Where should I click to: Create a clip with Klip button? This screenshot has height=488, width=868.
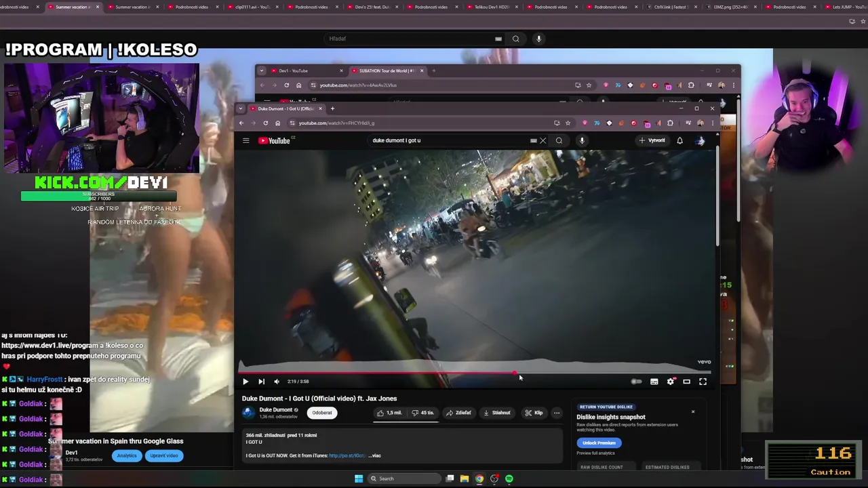(x=534, y=413)
